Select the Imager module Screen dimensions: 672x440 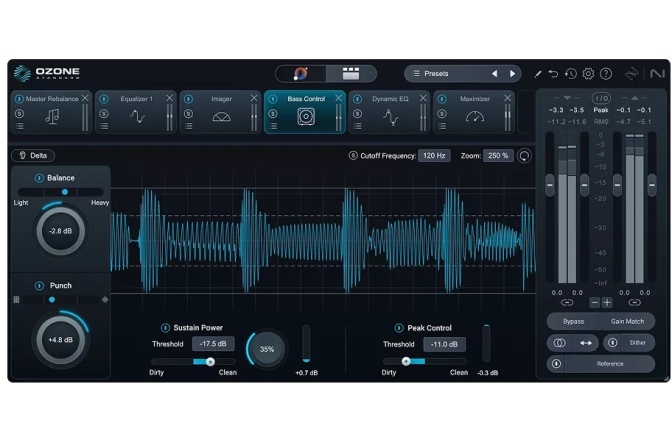pos(220,112)
